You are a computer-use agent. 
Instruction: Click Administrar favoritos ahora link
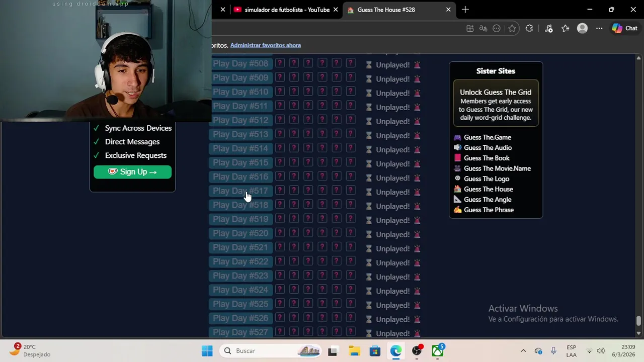click(266, 45)
